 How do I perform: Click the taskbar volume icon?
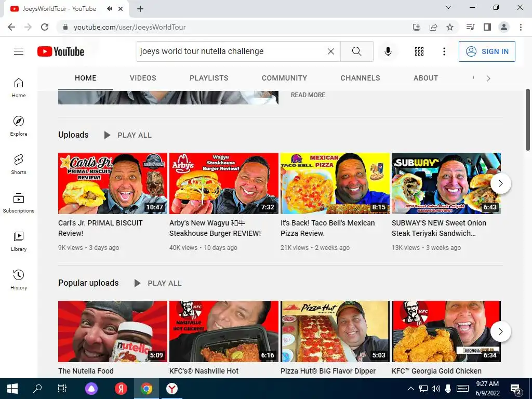[436, 389]
